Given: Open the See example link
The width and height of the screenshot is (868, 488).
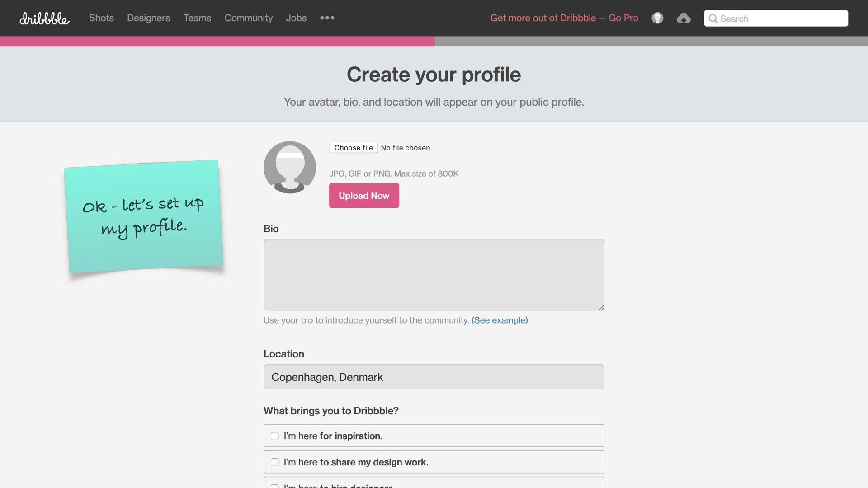Looking at the screenshot, I should click(x=500, y=320).
